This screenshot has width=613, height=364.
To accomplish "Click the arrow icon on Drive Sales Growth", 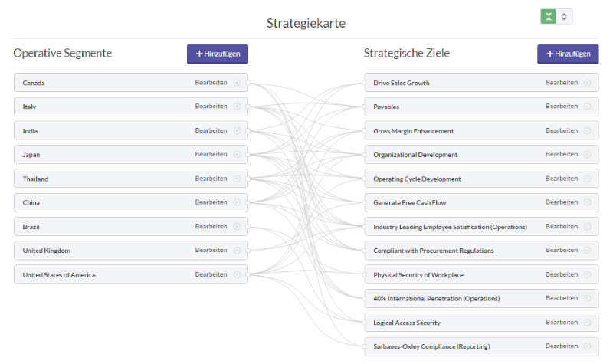I will click(x=587, y=83).
